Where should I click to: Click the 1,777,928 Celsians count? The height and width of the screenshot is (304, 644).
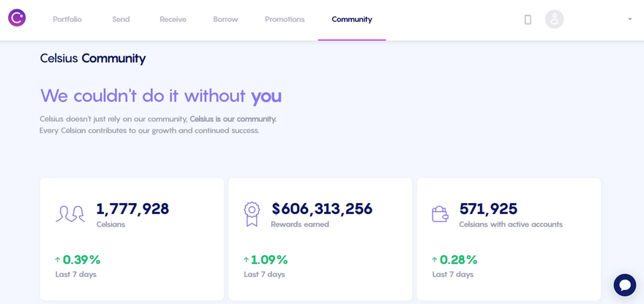click(132, 209)
